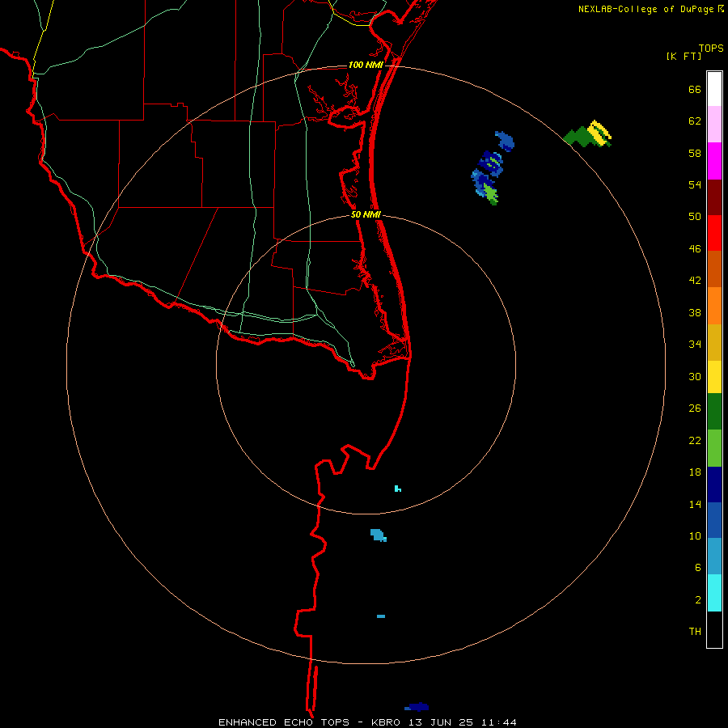Click the '22' legend value

[695, 441]
